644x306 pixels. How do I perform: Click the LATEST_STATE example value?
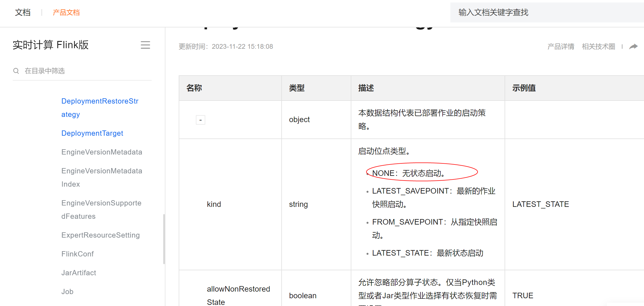(541, 204)
